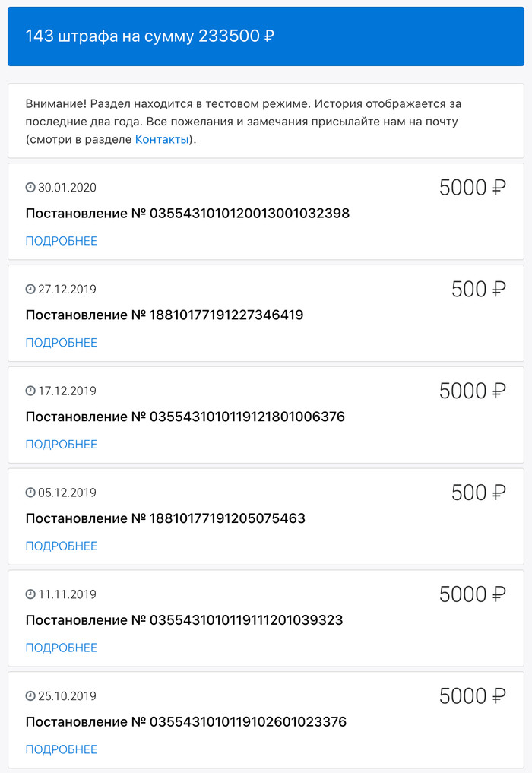
Task: Click clock icon next to 05.12.2019
Action: 30,493
